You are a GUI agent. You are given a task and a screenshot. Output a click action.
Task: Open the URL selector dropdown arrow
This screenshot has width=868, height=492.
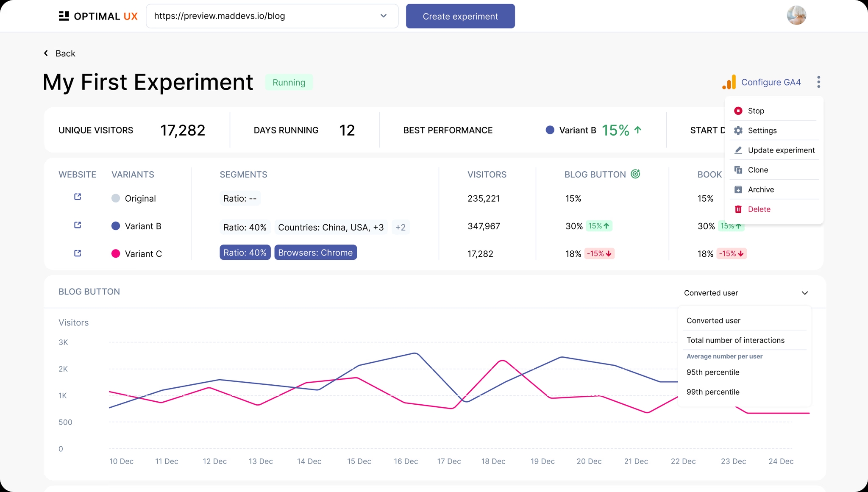pos(383,16)
